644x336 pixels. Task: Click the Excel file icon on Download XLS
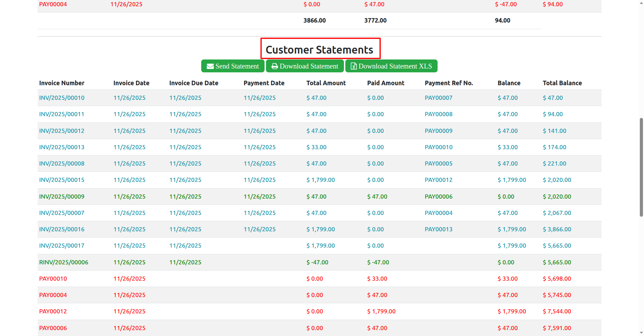[353, 66]
